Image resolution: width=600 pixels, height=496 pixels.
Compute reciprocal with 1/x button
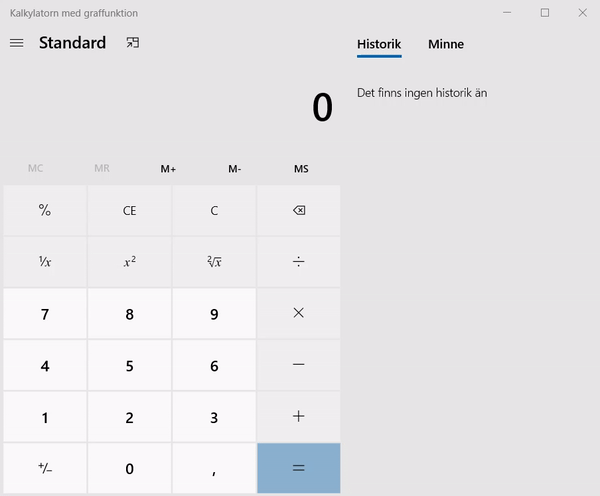click(x=45, y=262)
